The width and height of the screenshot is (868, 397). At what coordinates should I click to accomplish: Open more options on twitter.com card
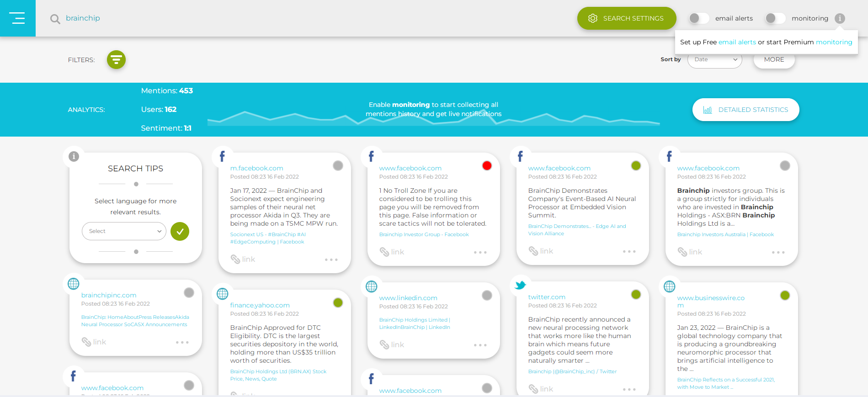tap(629, 389)
